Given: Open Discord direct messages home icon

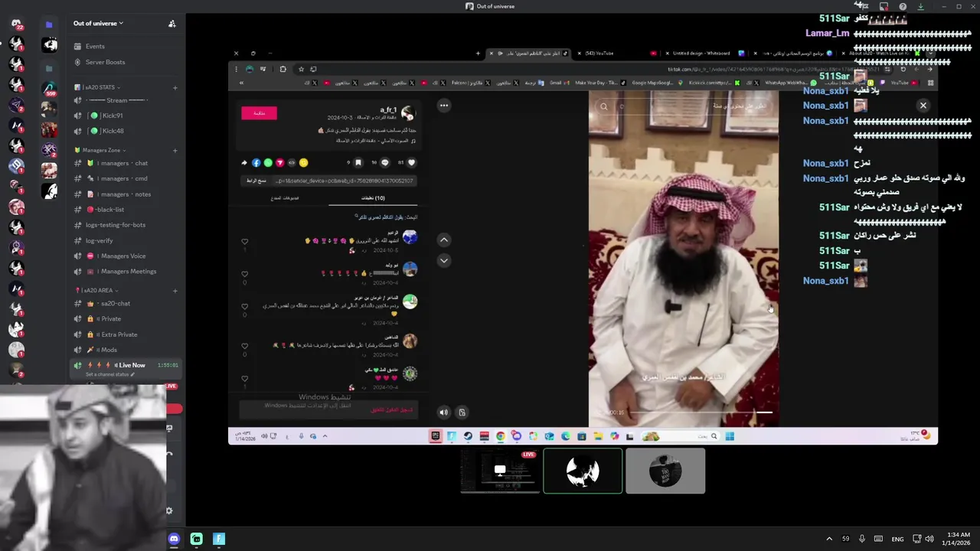Looking at the screenshot, I should click(x=16, y=24).
